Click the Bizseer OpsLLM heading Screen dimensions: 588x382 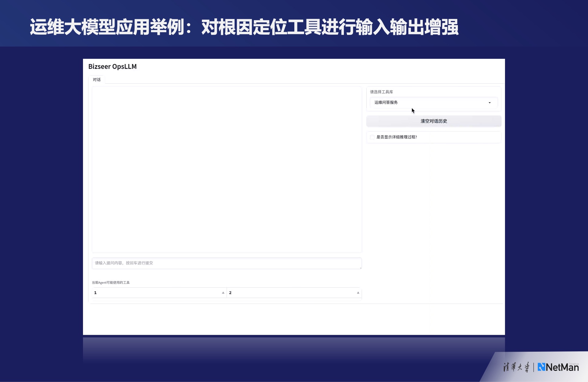tap(112, 66)
